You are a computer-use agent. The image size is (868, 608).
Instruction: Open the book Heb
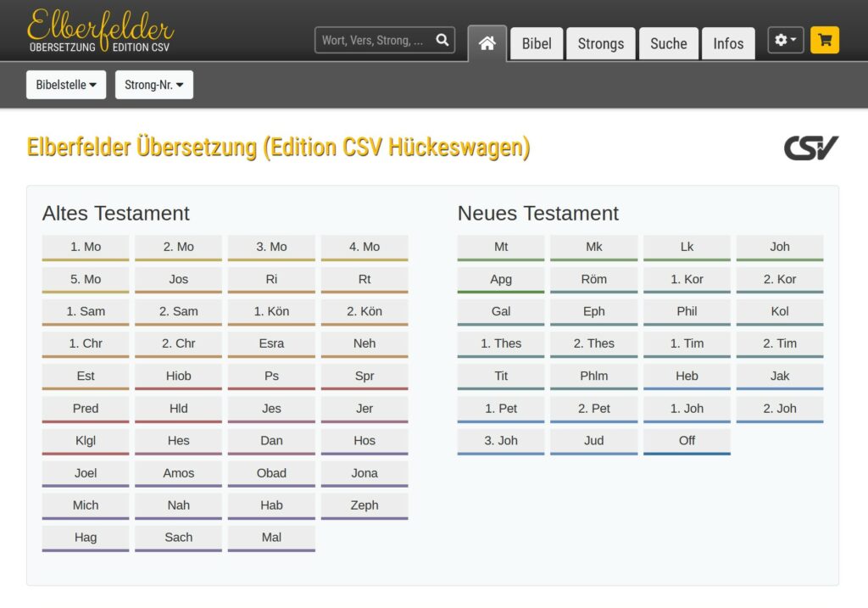(x=687, y=377)
